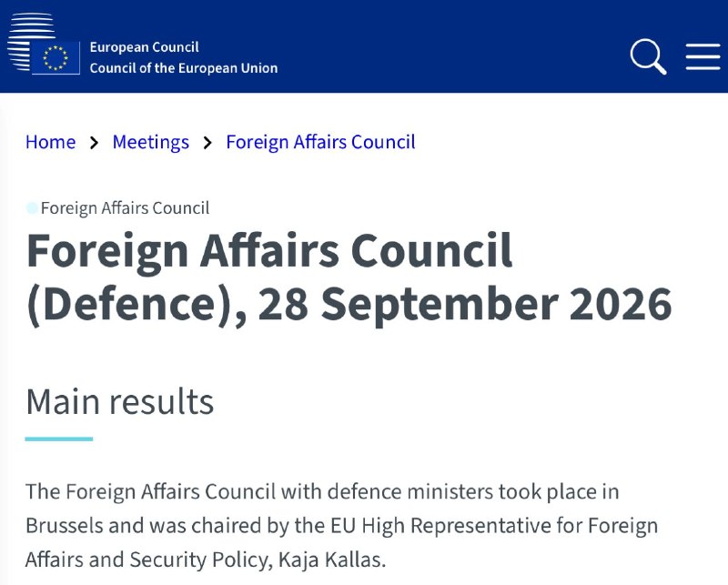This screenshot has width=728, height=585.
Task: Select the small Foreign Affairs Council category label
Action: [x=125, y=208]
